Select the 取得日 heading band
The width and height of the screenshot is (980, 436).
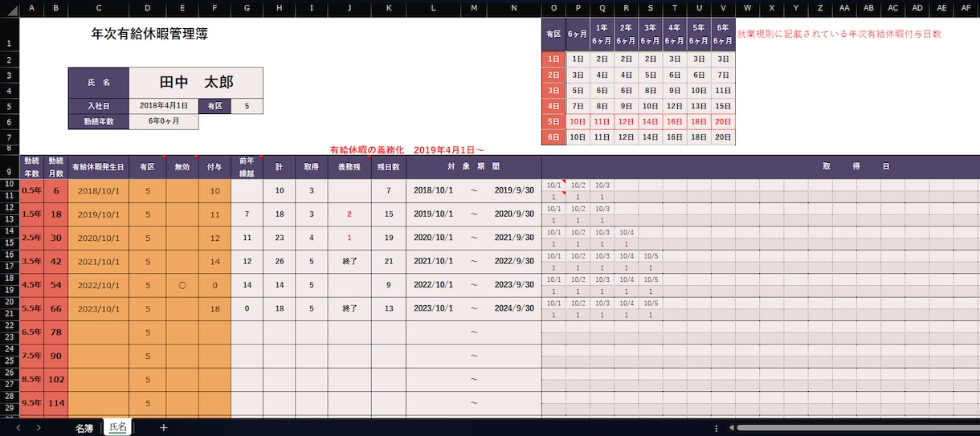point(856,167)
